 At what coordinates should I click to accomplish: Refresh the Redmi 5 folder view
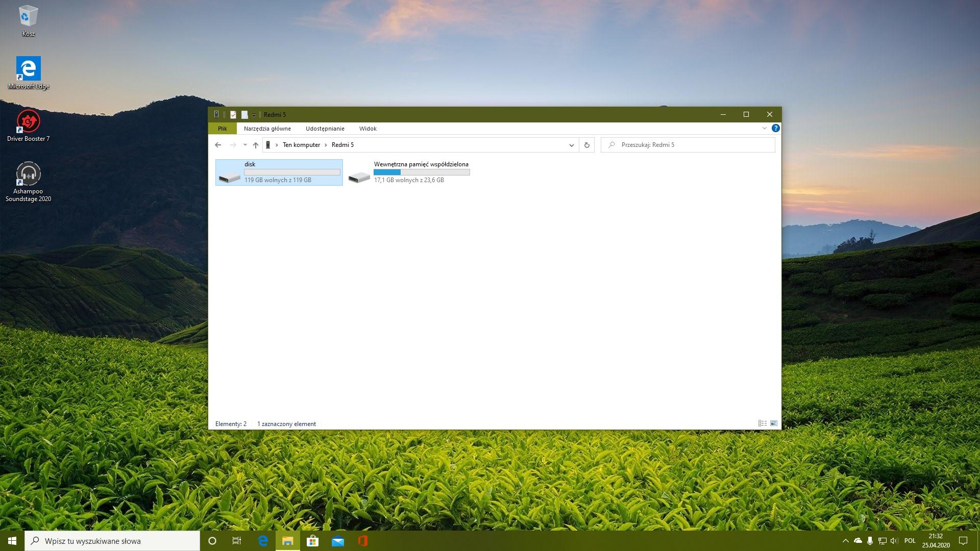[587, 145]
